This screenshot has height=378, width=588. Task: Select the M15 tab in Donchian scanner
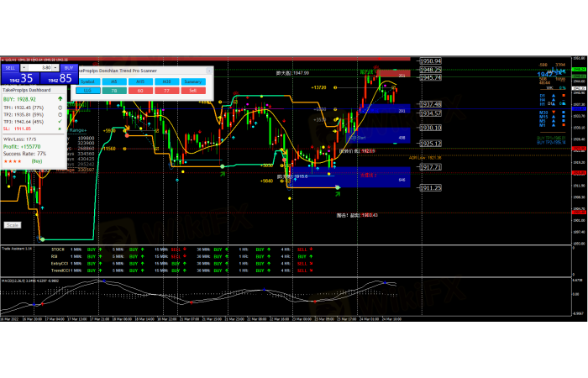140,81
